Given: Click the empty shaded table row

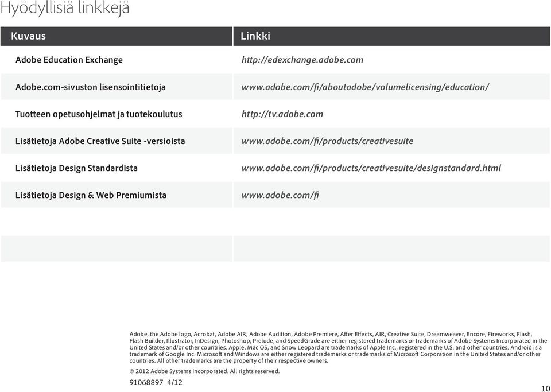Looking at the screenshot, I should coord(275,249).
